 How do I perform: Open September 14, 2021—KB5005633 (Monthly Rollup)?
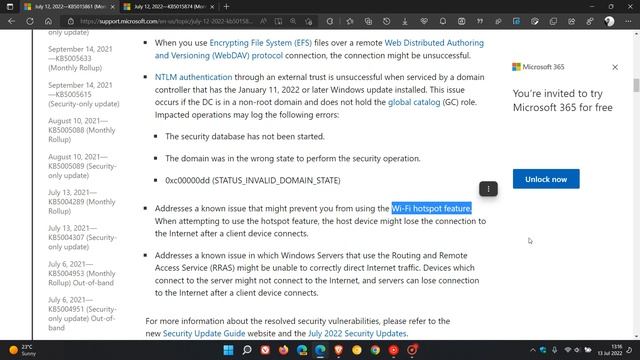coord(80,58)
